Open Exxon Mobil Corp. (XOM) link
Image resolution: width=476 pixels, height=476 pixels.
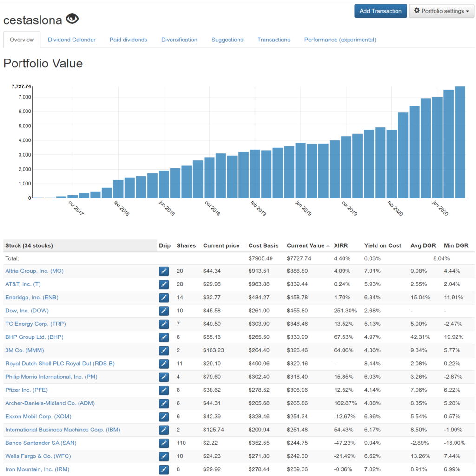38,417
